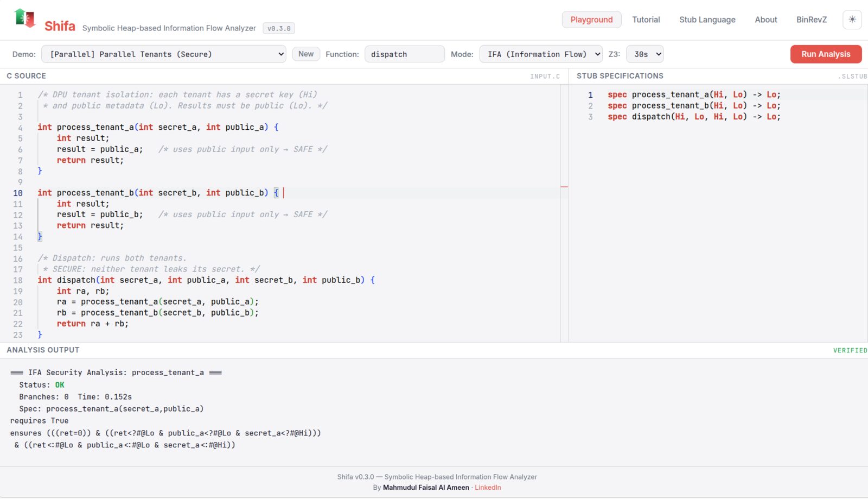Click the 'result = public_a;' code line

100,149
